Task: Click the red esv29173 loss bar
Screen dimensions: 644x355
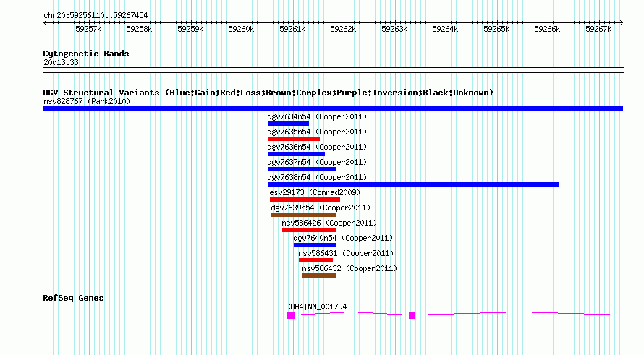Action: [305, 200]
